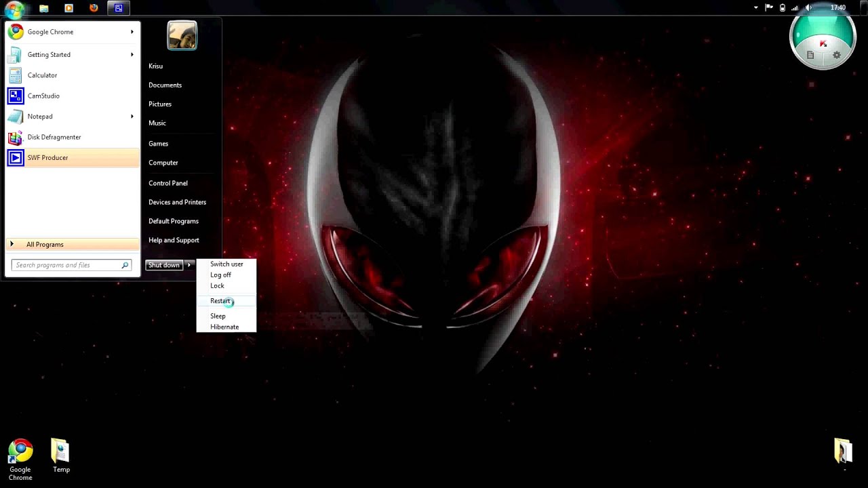
Task: Click Show Desktop button at taskbar end
Action: 863,7
